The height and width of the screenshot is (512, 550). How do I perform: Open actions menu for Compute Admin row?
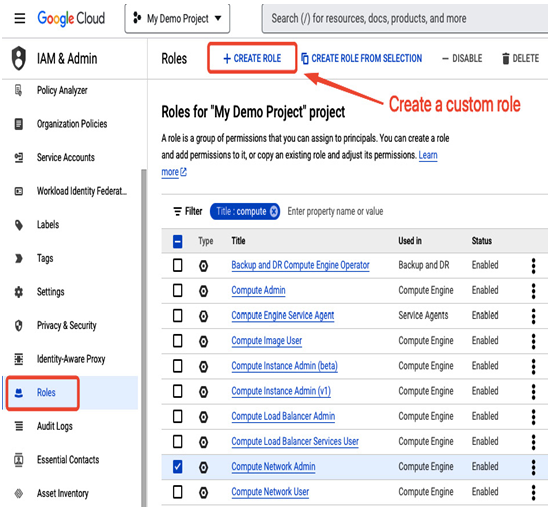click(534, 291)
